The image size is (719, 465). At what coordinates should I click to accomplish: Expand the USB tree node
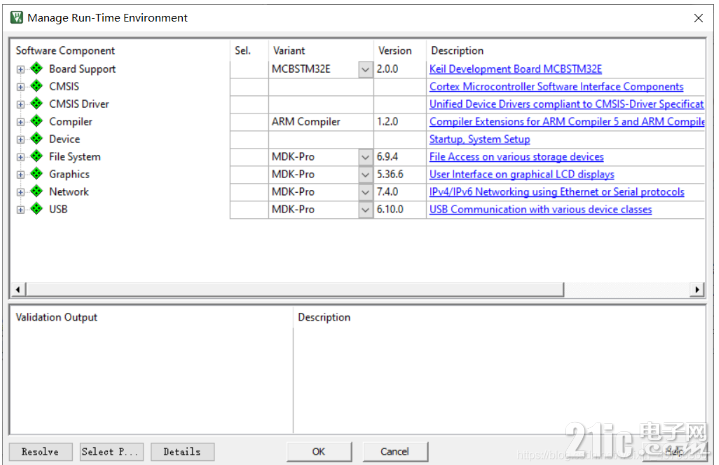pyautogui.click(x=21, y=210)
